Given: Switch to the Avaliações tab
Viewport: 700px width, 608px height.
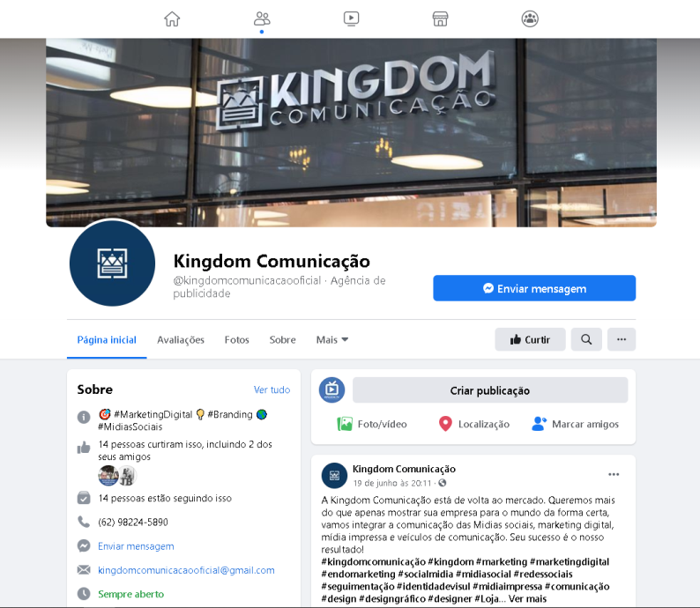Looking at the screenshot, I should pos(181,340).
